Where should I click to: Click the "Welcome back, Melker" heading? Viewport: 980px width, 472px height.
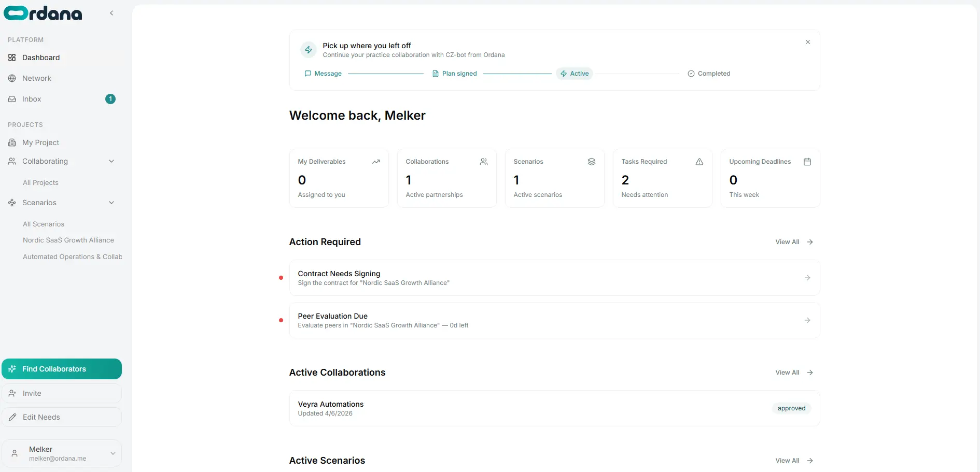click(357, 116)
